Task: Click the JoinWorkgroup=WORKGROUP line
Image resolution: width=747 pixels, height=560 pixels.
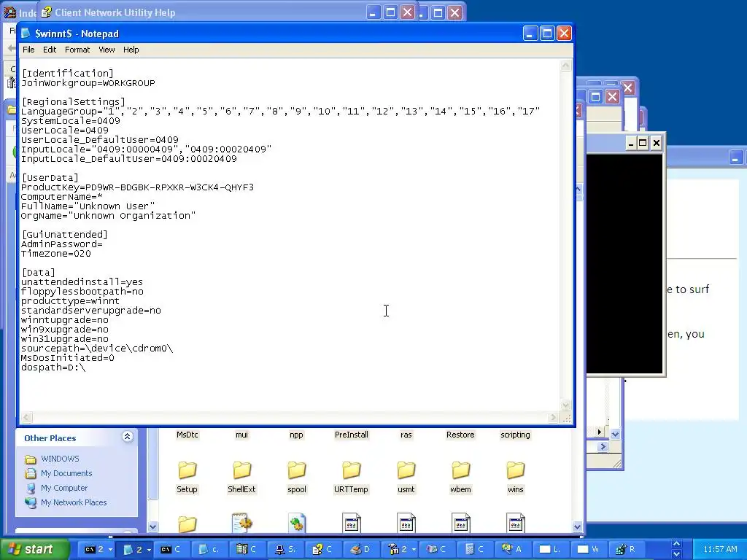Action: [x=88, y=83]
